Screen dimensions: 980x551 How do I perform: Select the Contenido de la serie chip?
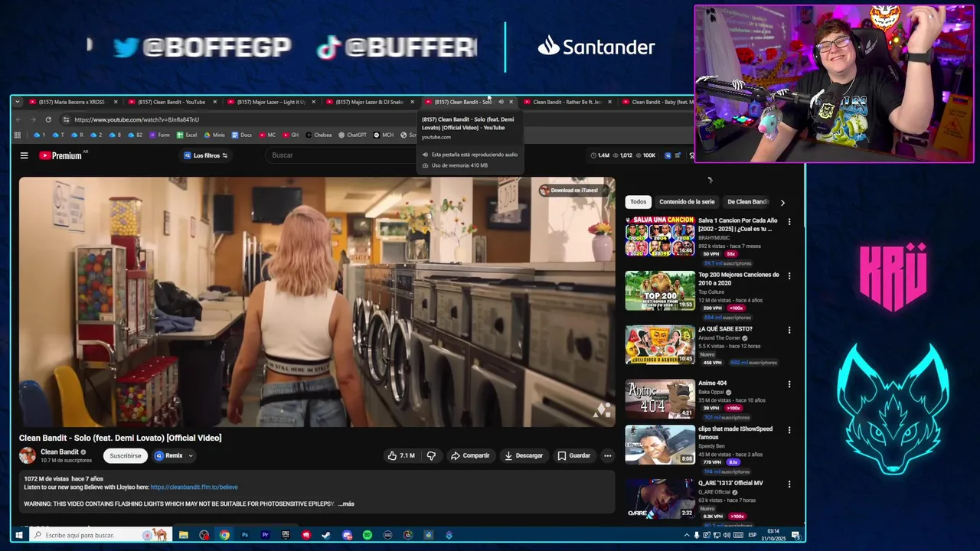(687, 202)
